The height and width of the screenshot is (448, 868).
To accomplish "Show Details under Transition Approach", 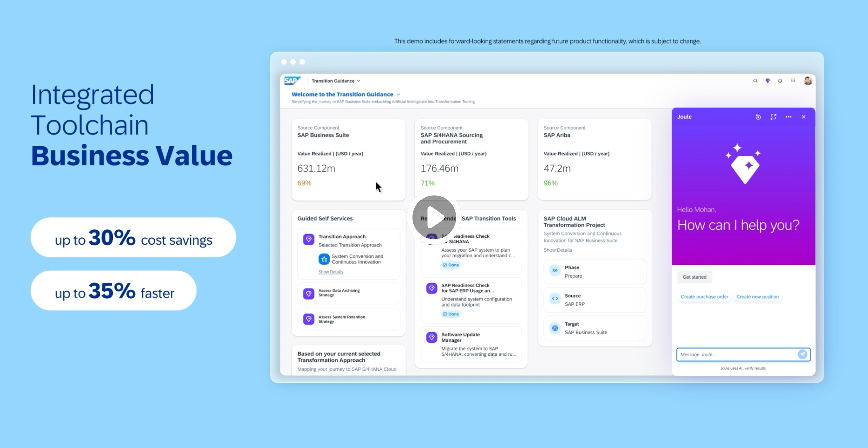I will 330,272.
